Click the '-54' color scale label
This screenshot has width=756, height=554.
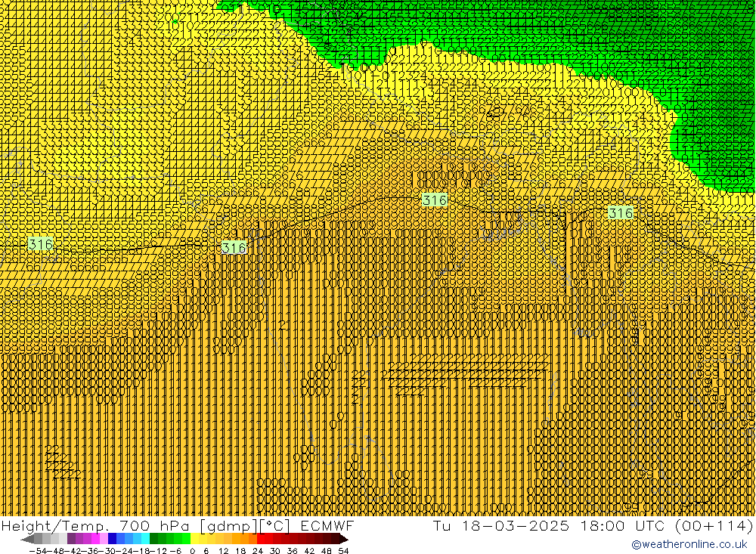(x=38, y=551)
